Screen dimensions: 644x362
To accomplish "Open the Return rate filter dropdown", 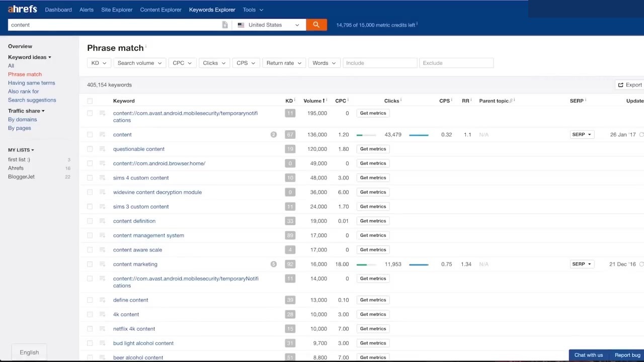I will click(x=284, y=63).
